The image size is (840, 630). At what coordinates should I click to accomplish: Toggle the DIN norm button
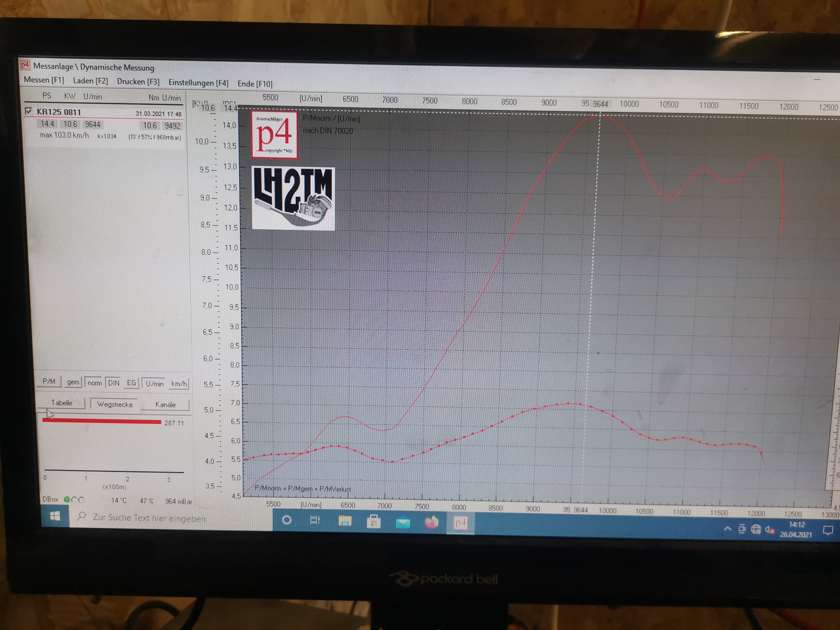114,383
